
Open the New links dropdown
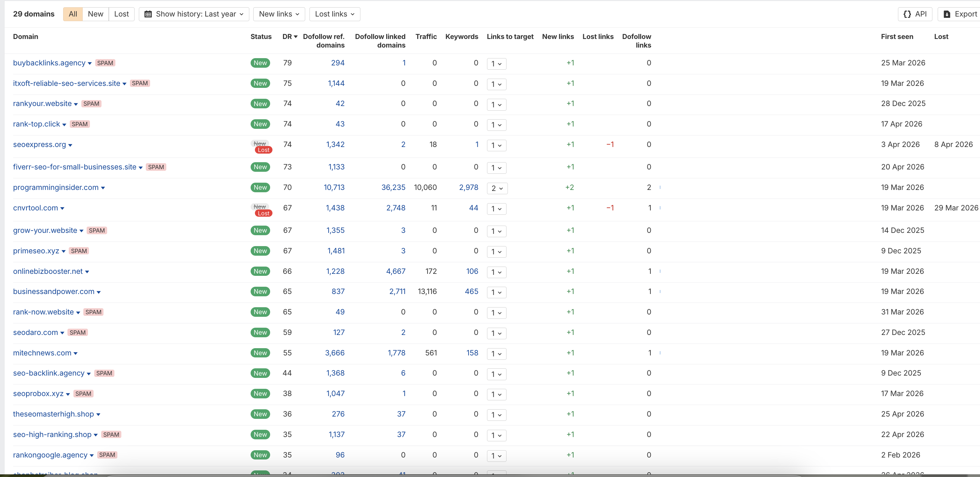click(x=279, y=14)
